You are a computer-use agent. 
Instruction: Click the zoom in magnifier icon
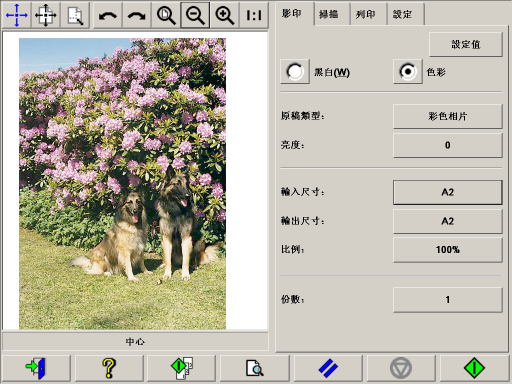(224, 15)
